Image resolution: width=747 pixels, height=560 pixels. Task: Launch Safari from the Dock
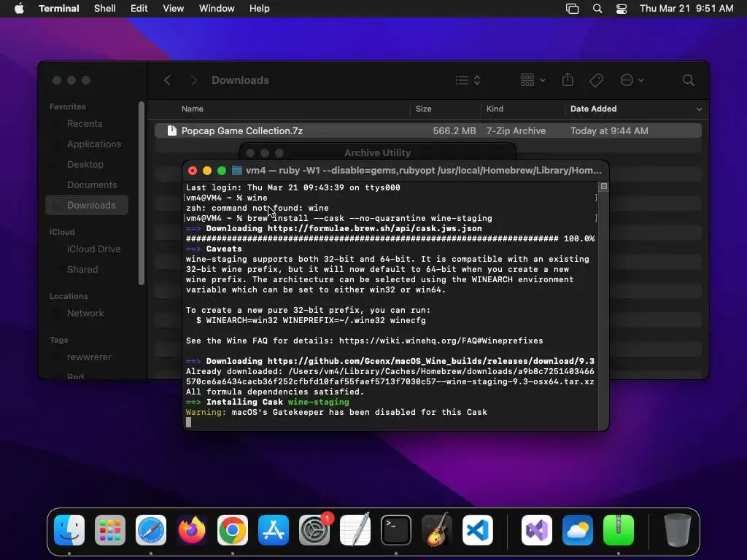pos(151,530)
